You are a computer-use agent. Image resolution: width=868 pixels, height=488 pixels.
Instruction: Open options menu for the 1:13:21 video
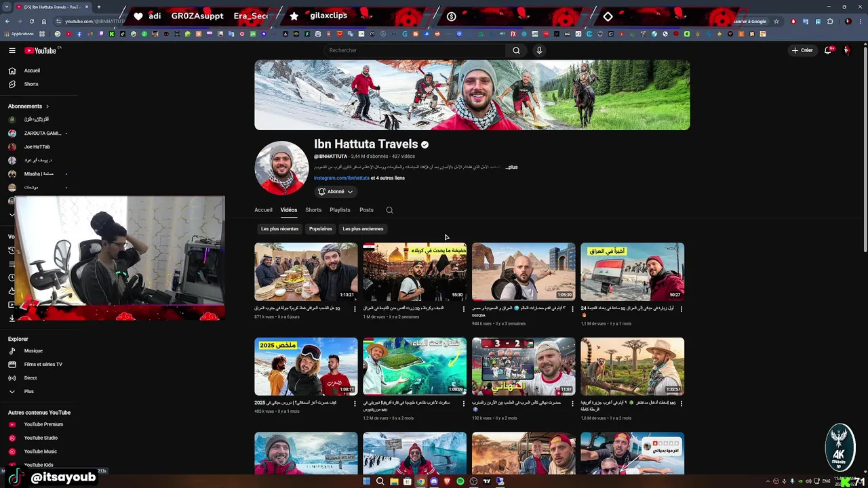pyautogui.click(x=355, y=309)
